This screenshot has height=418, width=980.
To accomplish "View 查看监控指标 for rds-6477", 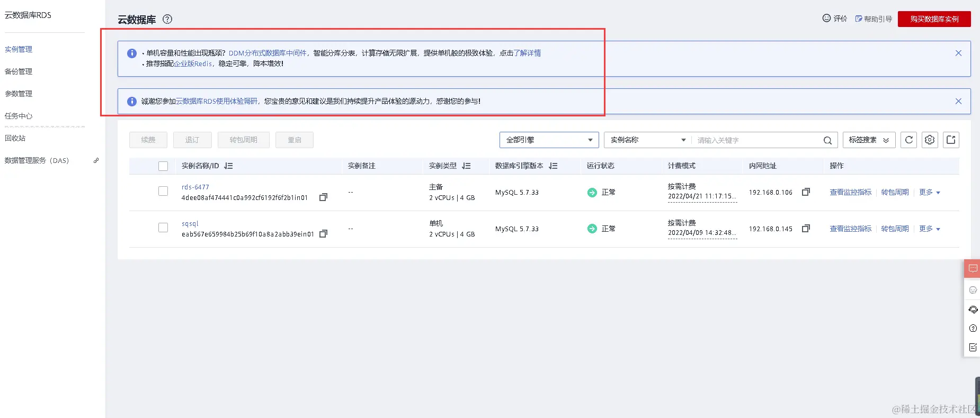I will click(x=851, y=192).
